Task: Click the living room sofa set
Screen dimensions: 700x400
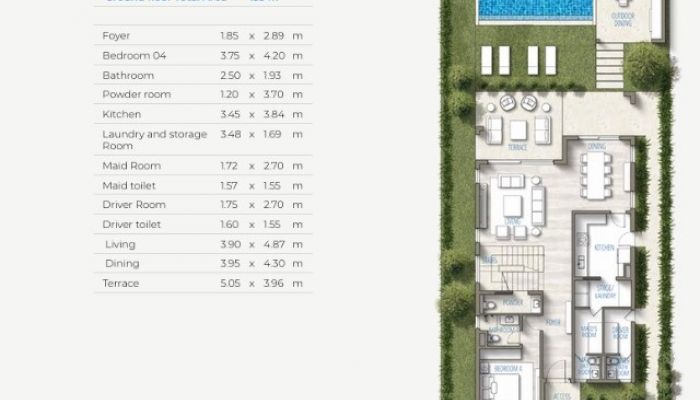Action: tap(520, 206)
